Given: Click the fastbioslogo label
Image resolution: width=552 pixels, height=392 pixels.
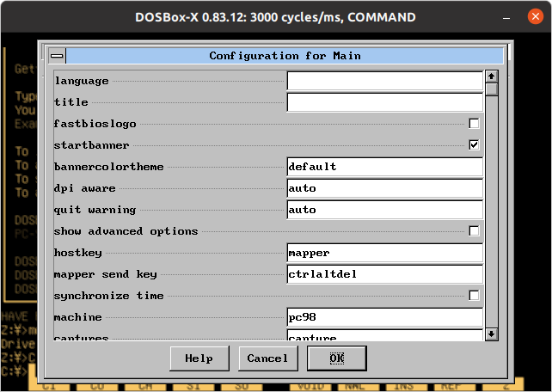Looking at the screenshot, I should (x=95, y=124).
